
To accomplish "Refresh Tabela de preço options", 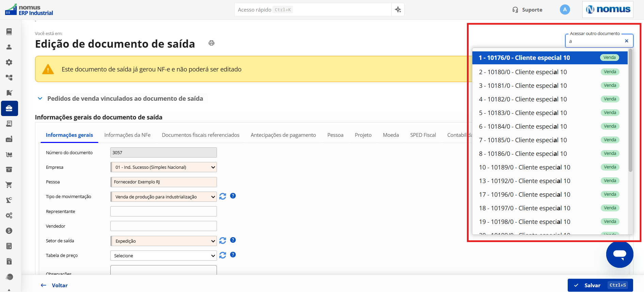I will click(223, 255).
